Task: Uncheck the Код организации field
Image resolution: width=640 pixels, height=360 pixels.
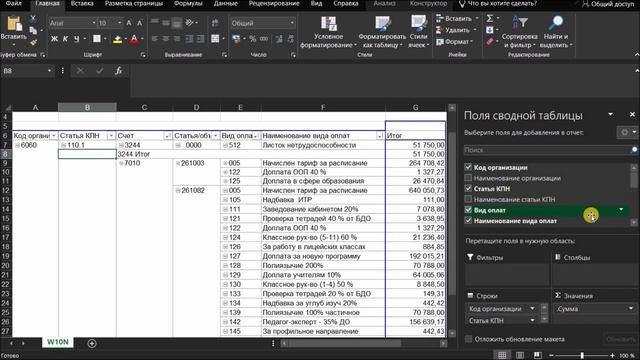Action: click(468, 167)
